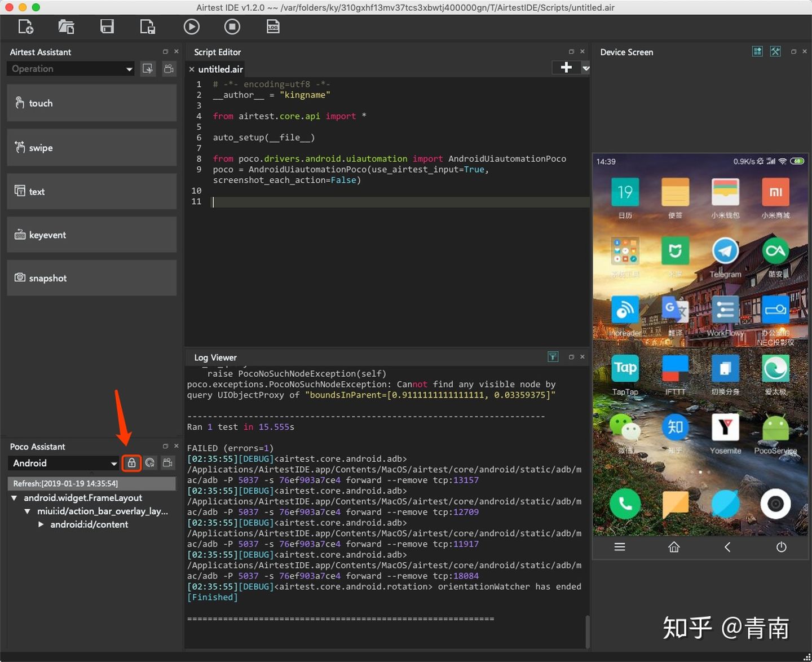Open the Mi Wallet app on device
Screen dimensions: 812x662
[725, 192]
